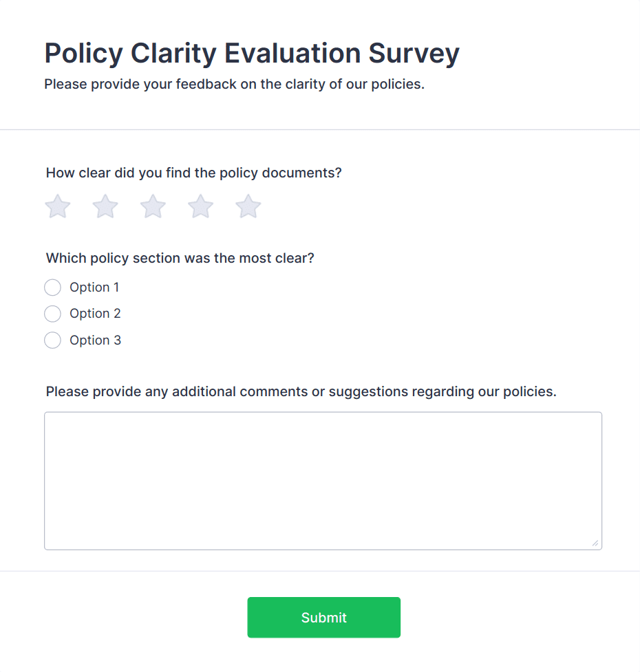Viewport: 640px width, 672px height.
Task: Give a three-star clarity rating
Action: [153, 206]
